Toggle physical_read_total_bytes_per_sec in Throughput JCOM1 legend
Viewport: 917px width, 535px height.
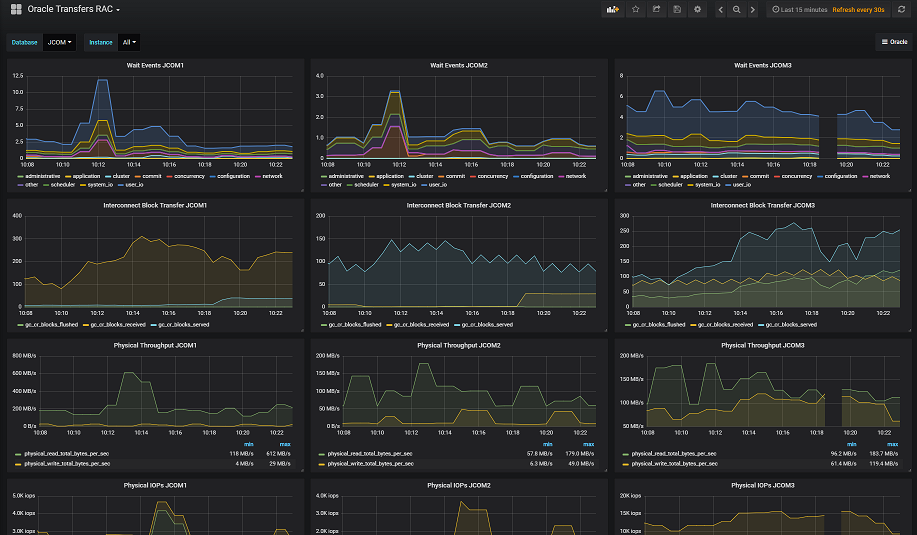[67, 454]
